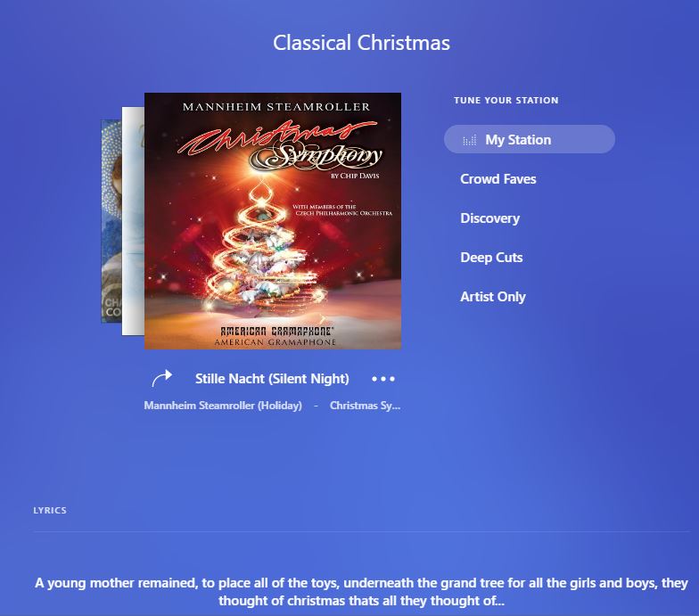Image resolution: width=699 pixels, height=616 pixels.
Task: Open the Christmas Sy... album link
Action: 366,406
